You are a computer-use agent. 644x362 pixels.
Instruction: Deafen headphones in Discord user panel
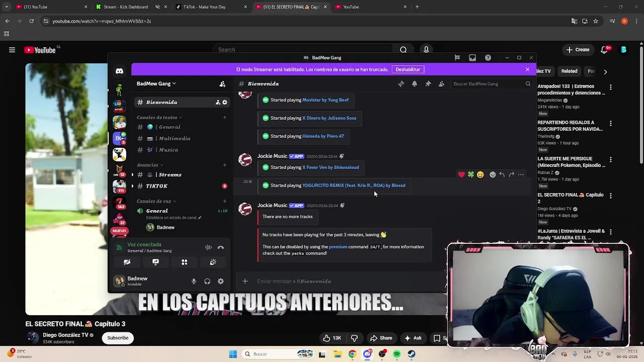tap(207, 282)
